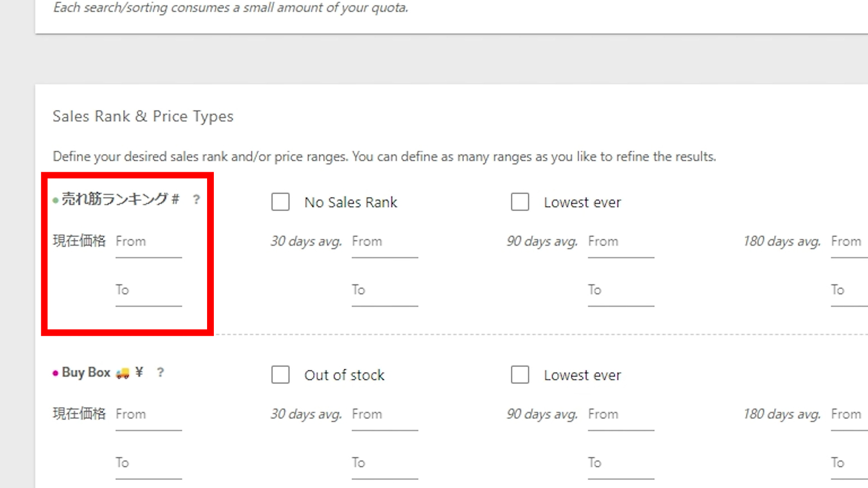
Task: Click Buy Box 90 days avg From field
Action: click(x=621, y=415)
